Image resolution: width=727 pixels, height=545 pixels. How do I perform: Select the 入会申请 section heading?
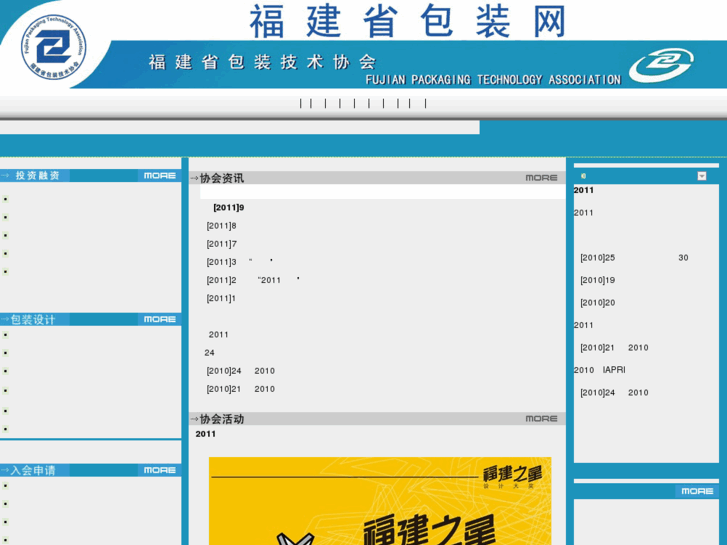click(x=32, y=470)
